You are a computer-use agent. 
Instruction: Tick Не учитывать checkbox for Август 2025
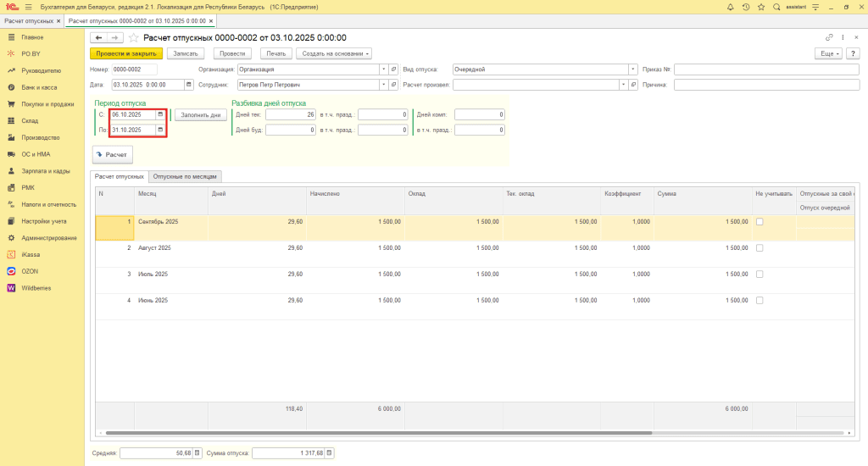pos(759,247)
